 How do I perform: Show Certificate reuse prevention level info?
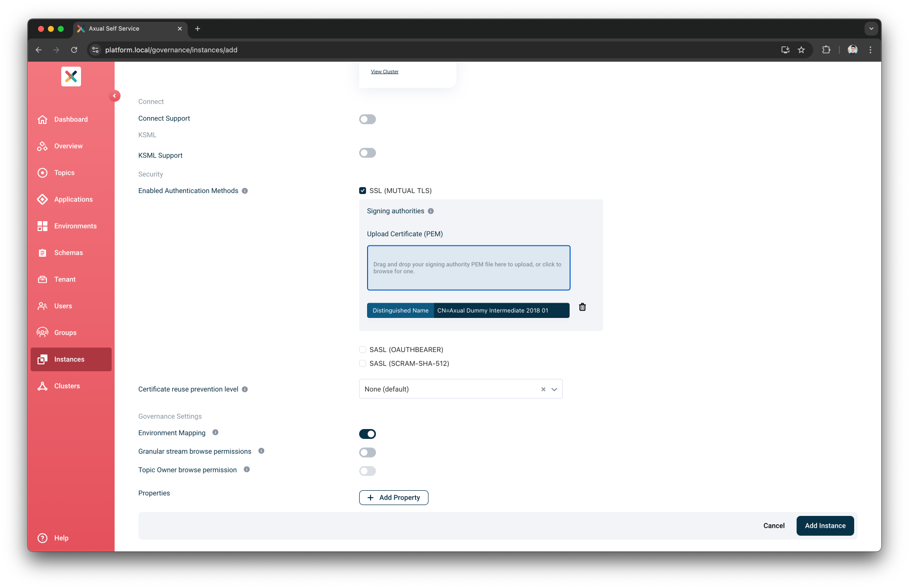245,389
